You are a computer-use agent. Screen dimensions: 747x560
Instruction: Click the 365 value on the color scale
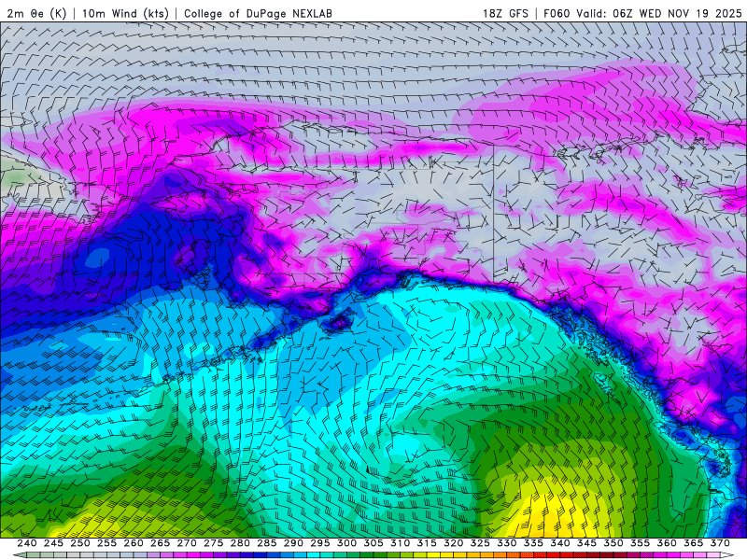point(694,543)
